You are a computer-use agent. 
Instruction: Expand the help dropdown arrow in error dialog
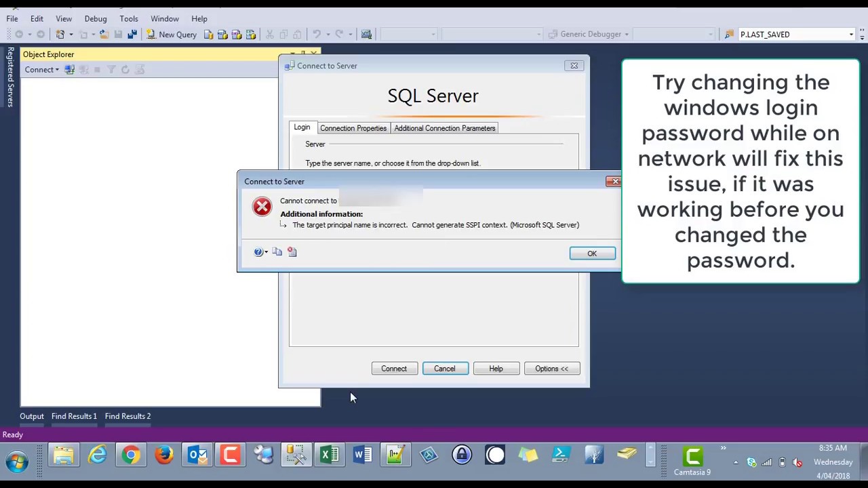266,252
